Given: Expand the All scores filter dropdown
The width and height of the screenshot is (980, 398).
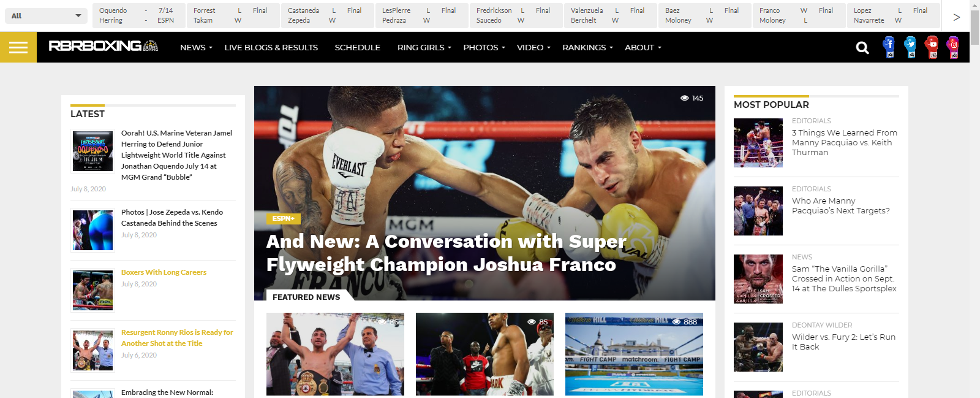Looking at the screenshot, I should click(46, 16).
